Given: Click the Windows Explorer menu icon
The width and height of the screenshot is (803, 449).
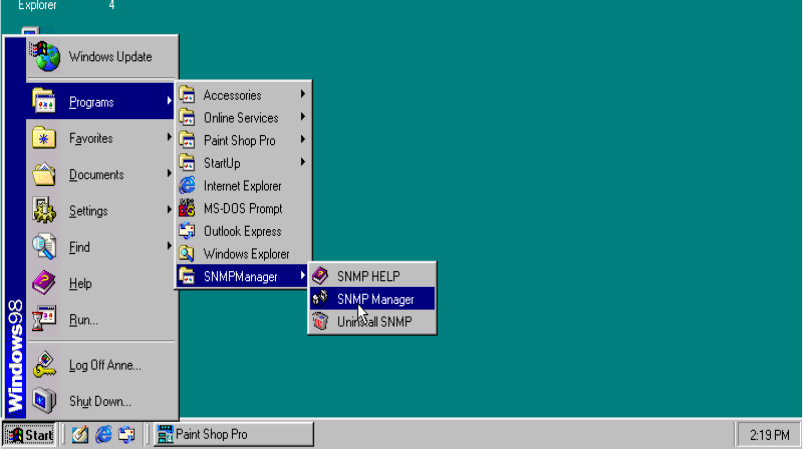Looking at the screenshot, I should tap(187, 253).
